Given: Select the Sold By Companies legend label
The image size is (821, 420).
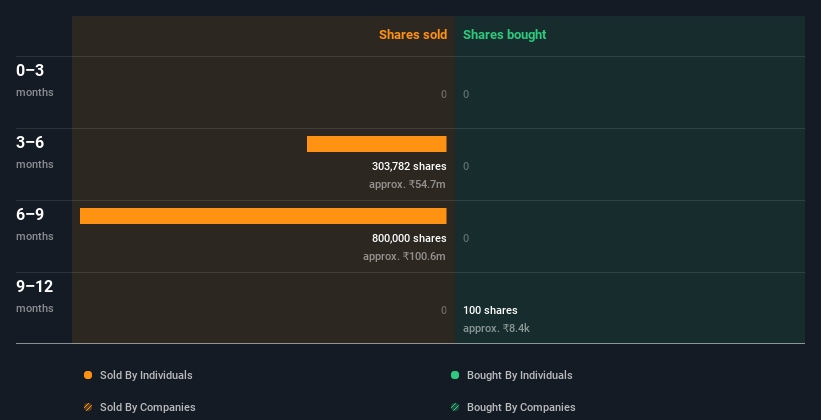Looking at the screenshot, I should (x=148, y=407).
